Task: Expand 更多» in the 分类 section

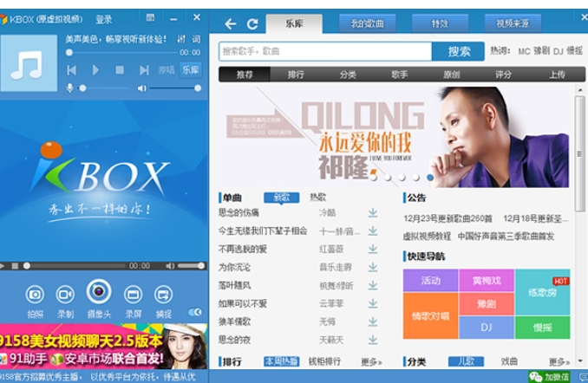Action: pos(559,362)
